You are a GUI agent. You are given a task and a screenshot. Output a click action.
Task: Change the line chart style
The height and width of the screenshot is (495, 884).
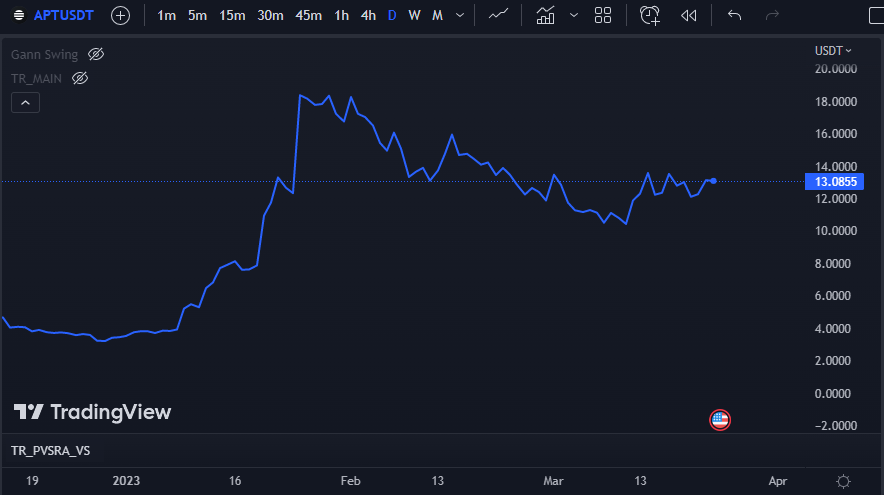tap(498, 15)
